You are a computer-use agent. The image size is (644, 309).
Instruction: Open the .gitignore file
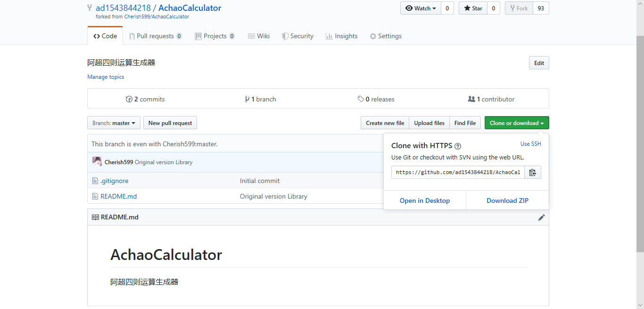coord(114,181)
